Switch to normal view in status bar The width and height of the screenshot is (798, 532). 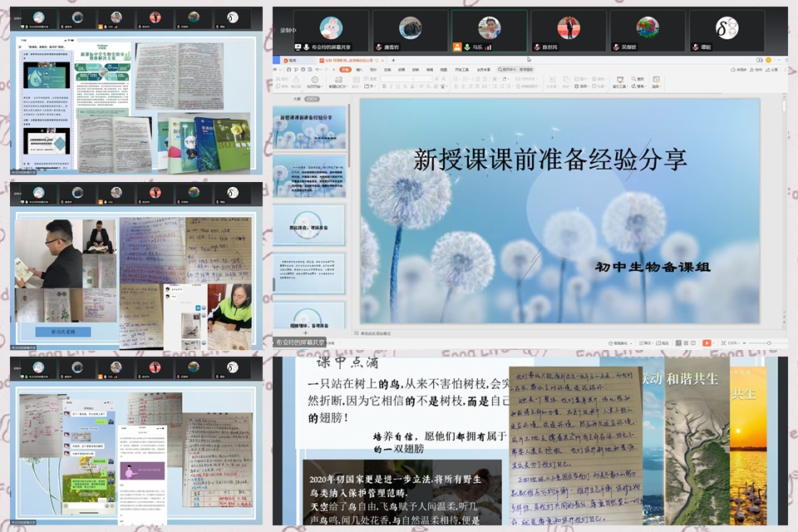pyautogui.click(x=678, y=343)
